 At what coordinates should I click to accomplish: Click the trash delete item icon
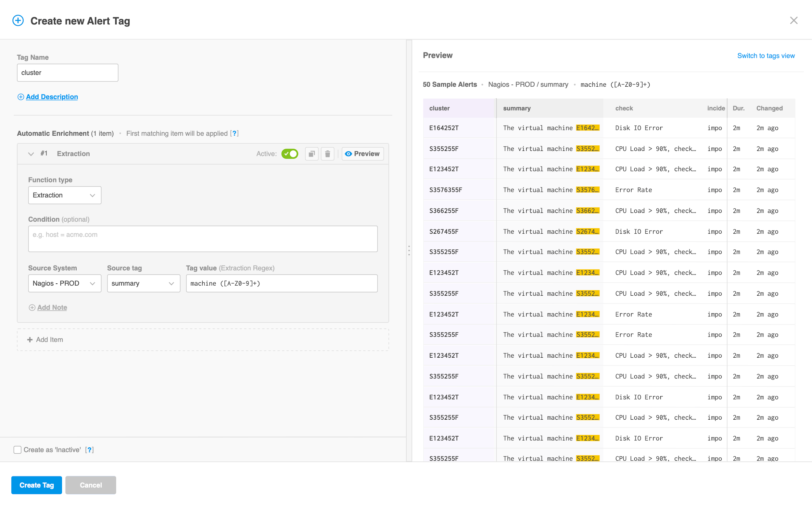(327, 154)
